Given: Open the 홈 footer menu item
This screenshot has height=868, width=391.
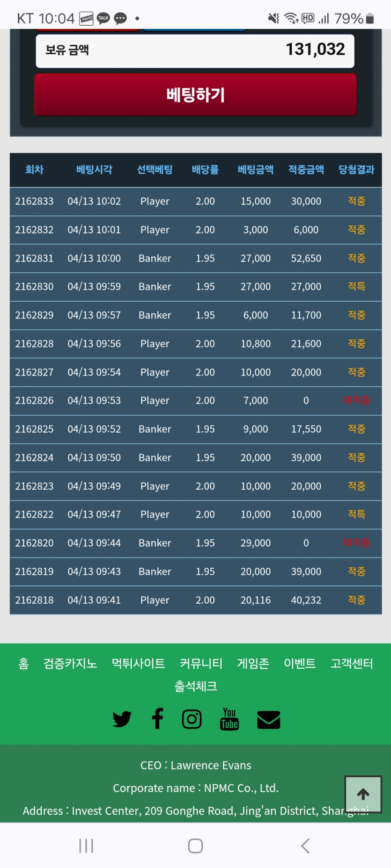Looking at the screenshot, I should 23,663.
